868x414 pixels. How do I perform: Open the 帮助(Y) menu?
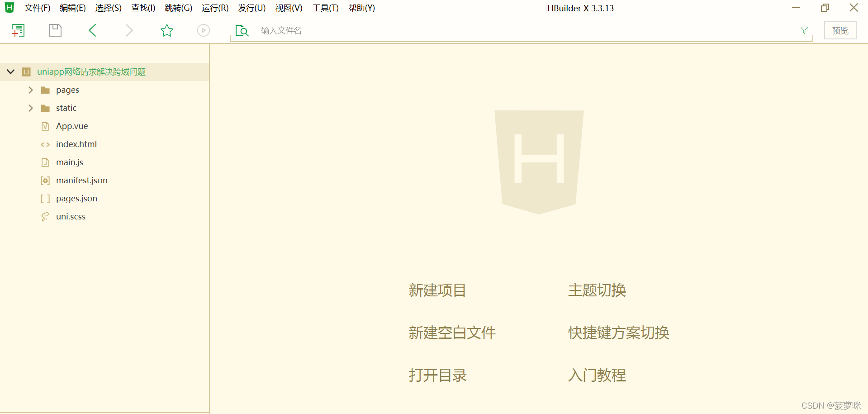362,8
